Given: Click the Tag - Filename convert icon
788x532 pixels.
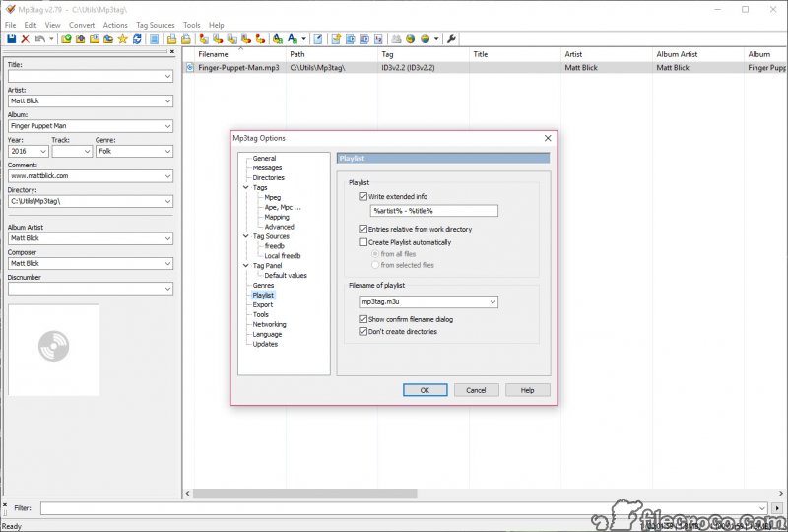Looking at the screenshot, I should [204, 39].
